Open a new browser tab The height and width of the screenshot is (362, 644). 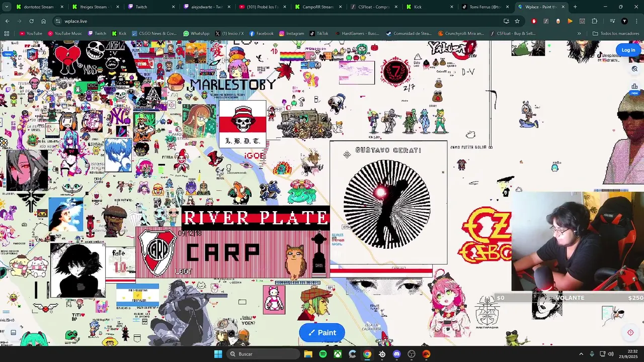coord(575,7)
